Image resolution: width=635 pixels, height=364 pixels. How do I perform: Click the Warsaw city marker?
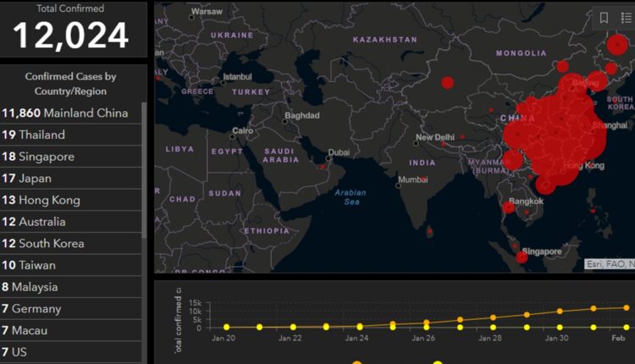pos(191,18)
